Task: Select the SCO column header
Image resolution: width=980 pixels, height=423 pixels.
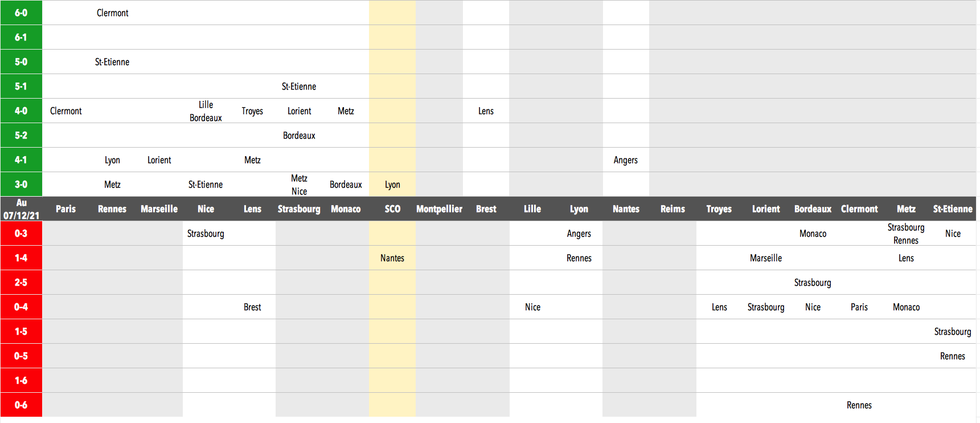Action: pos(392,209)
